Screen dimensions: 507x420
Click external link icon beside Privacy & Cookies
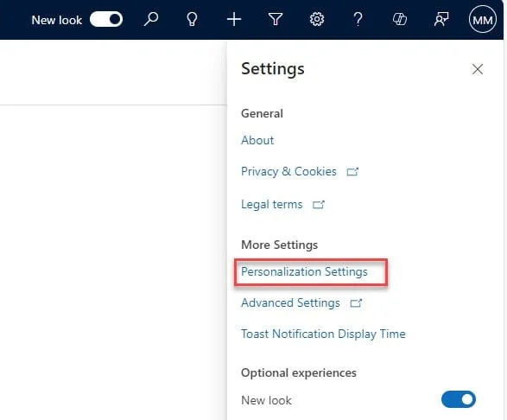pyautogui.click(x=352, y=171)
